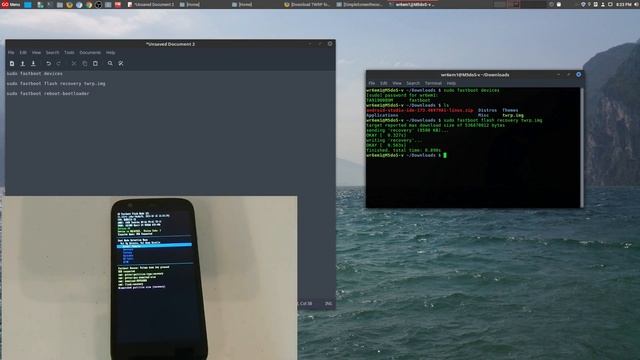Click the save document icon in editor toolbar

[33, 64]
